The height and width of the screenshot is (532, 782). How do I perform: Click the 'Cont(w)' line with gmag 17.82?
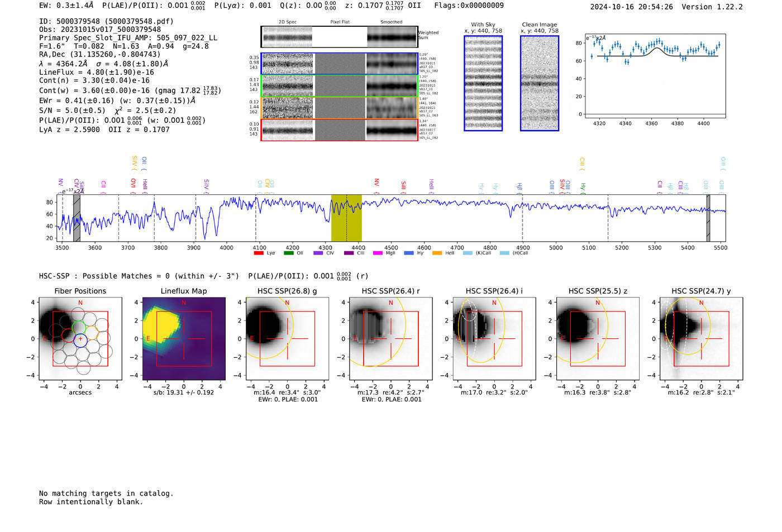130,90
